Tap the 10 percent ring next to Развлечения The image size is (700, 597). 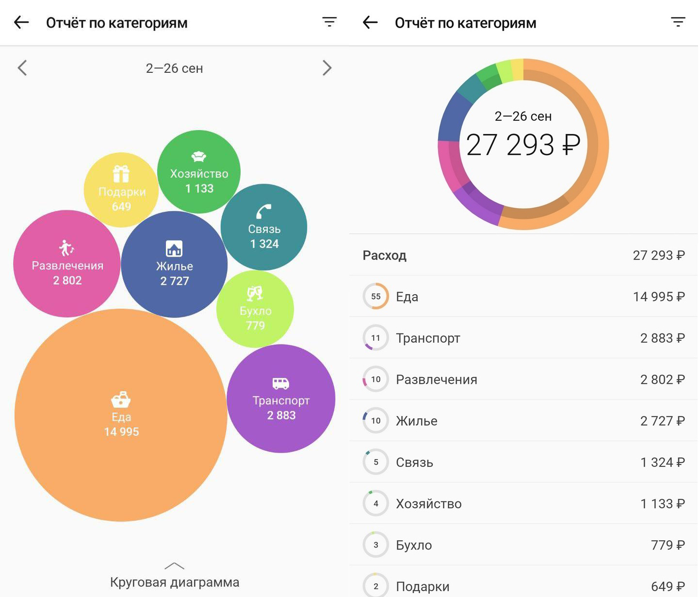(376, 379)
